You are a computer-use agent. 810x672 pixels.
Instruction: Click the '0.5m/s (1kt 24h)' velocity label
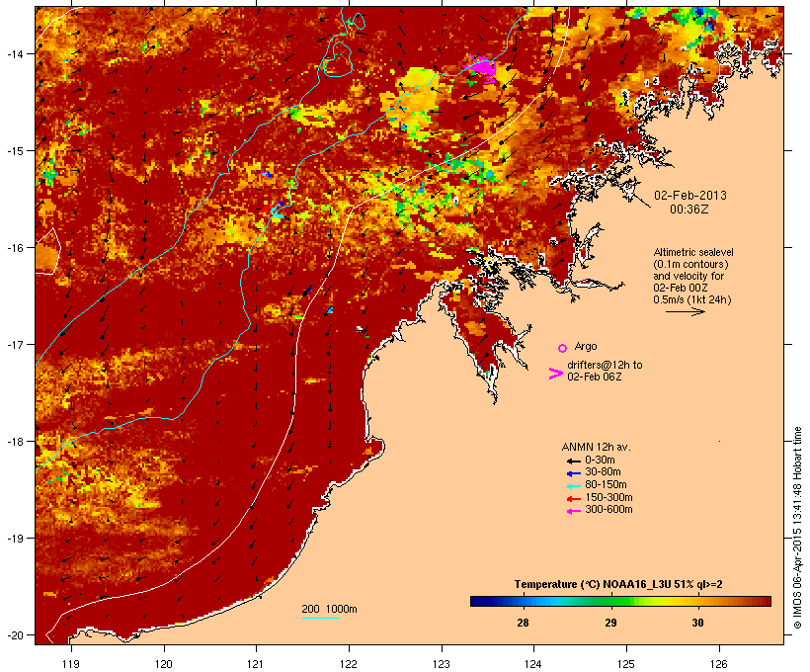click(692, 299)
